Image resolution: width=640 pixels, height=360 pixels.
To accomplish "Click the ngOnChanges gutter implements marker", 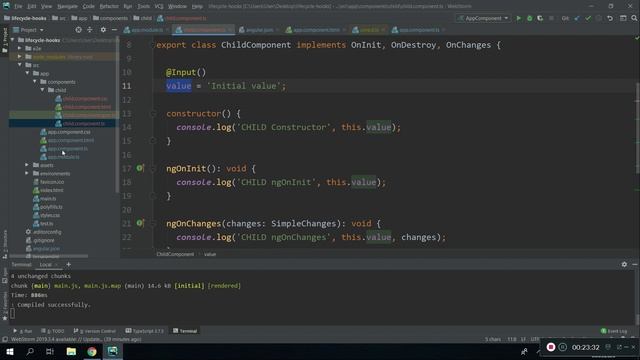I will (140, 223).
